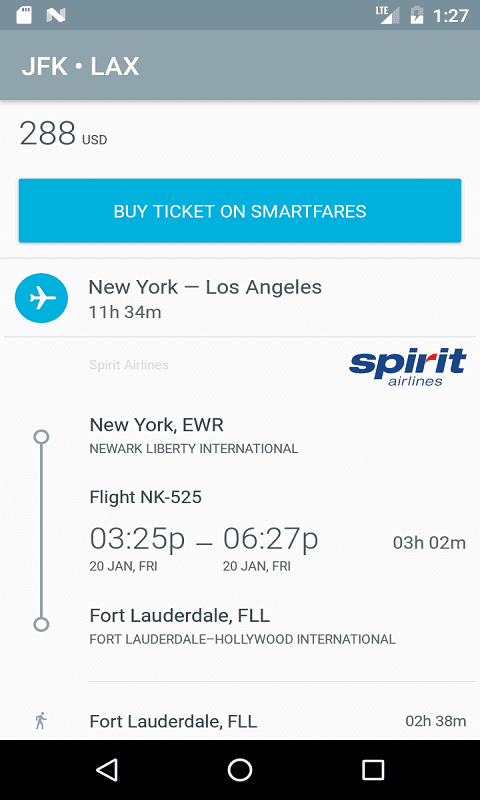Image resolution: width=480 pixels, height=800 pixels.
Task: Tap the SD card status bar icon
Action: tap(23, 15)
